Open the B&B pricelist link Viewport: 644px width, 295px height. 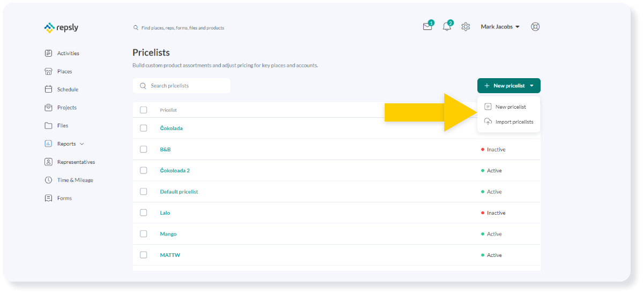click(165, 149)
